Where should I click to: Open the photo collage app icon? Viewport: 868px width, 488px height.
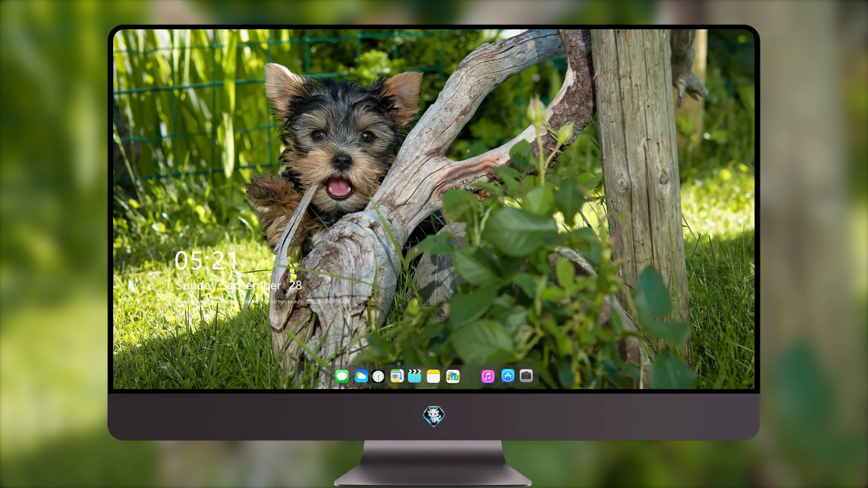tap(453, 376)
